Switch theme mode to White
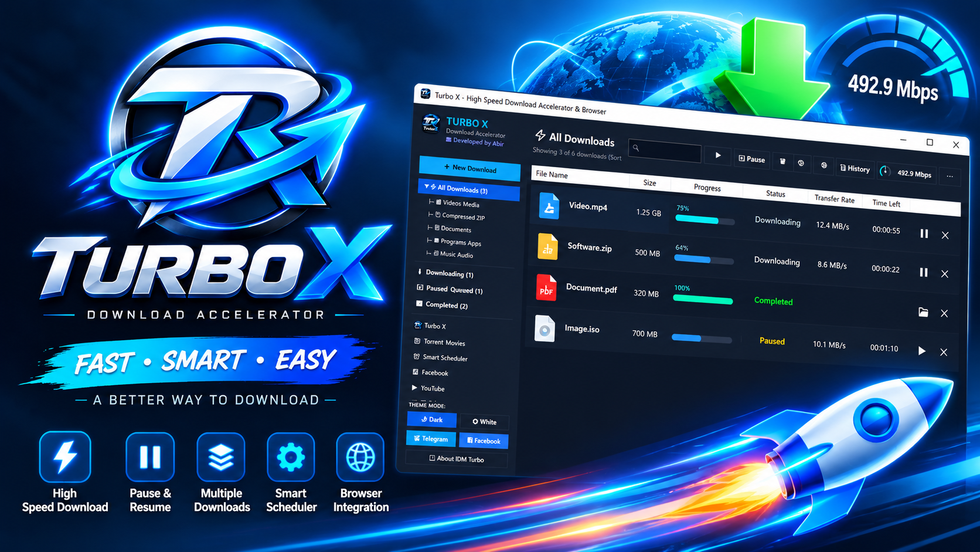Viewport: 980px width, 552px height. pos(484,422)
